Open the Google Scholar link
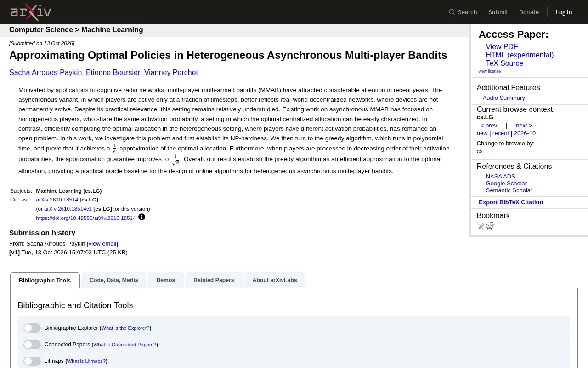 (506, 184)
